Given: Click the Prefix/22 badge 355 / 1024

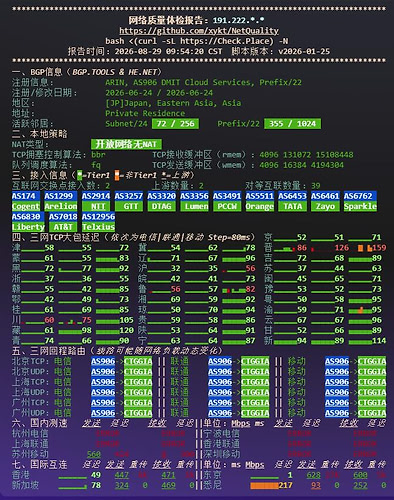Looking at the screenshot, I should [292, 124].
